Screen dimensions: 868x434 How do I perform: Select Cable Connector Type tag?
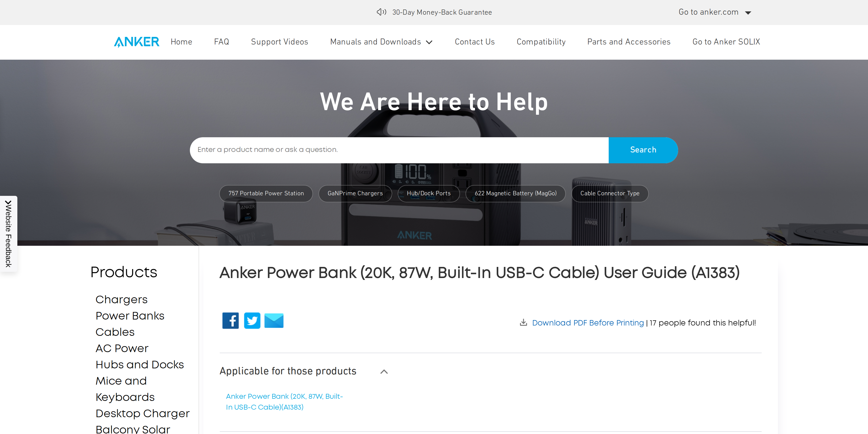(x=609, y=193)
